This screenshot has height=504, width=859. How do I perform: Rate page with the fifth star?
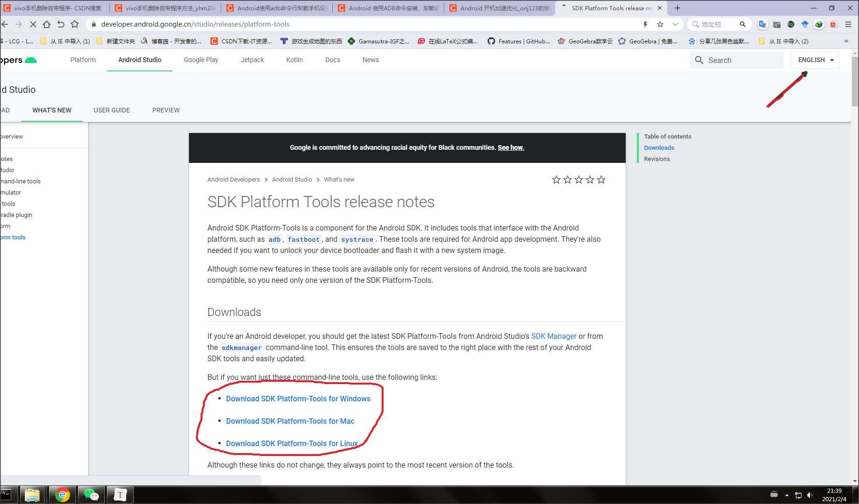click(601, 180)
